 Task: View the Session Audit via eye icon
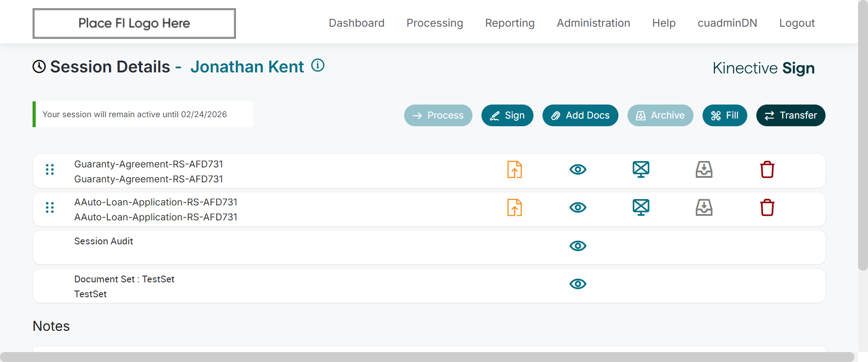click(x=578, y=246)
